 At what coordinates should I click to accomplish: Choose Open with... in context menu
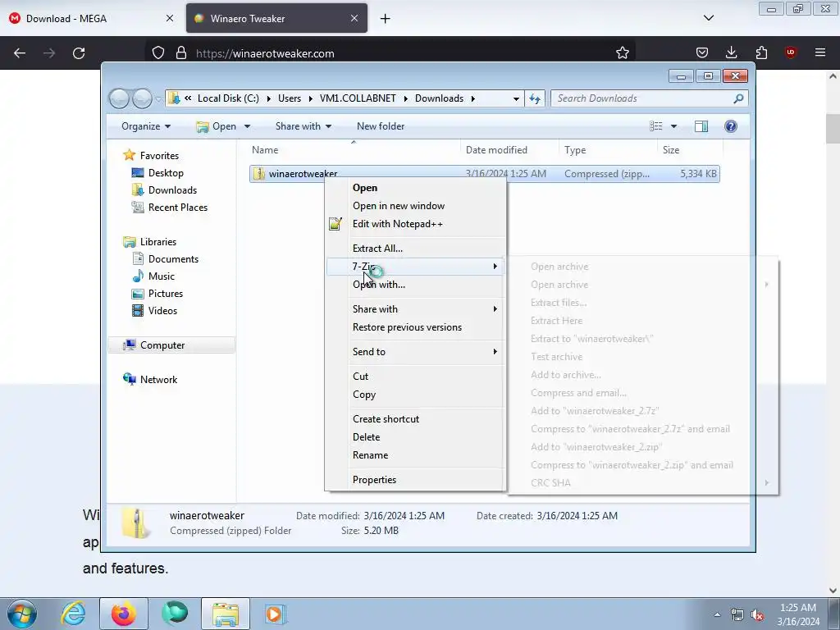click(x=415, y=285)
